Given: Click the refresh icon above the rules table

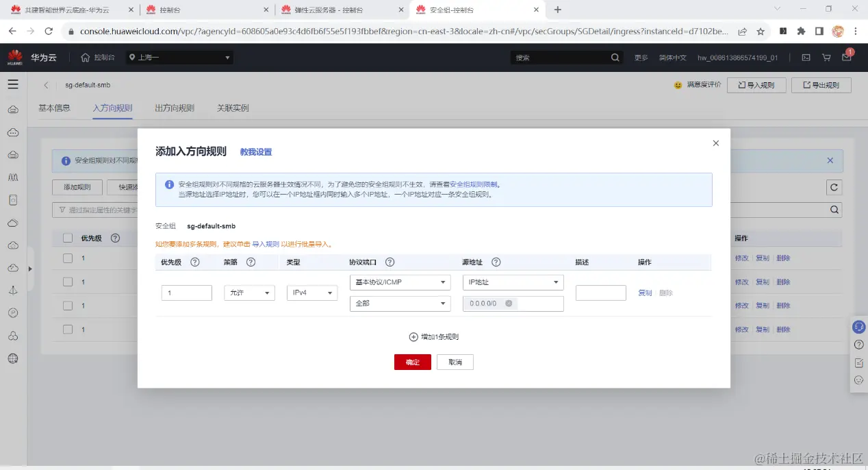Looking at the screenshot, I should tap(834, 187).
